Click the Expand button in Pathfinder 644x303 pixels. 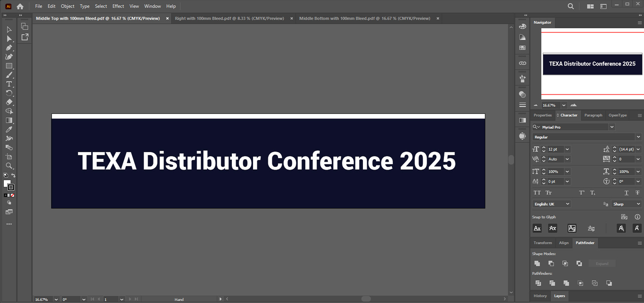tap(602, 264)
